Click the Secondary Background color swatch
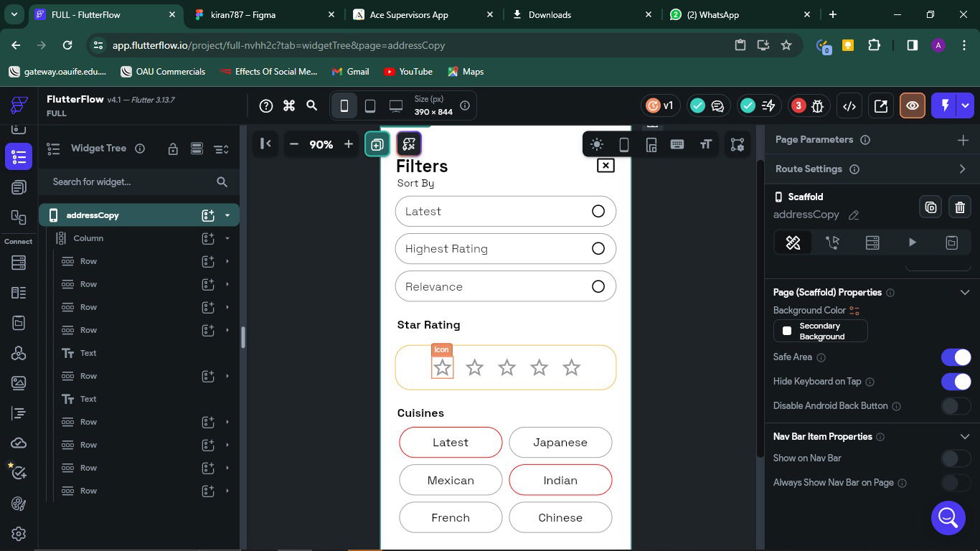The width and height of the screenshot is (980, 551). [x=787, y=331]
